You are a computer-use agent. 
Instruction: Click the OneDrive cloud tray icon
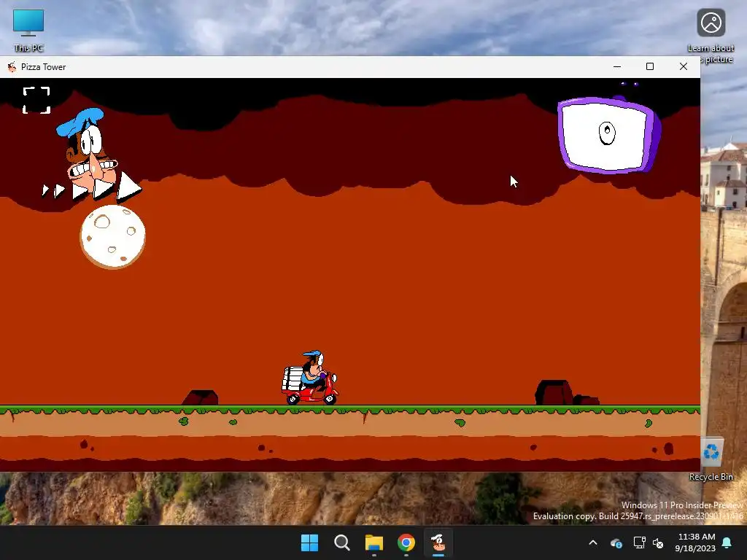[x=616, y=542]
